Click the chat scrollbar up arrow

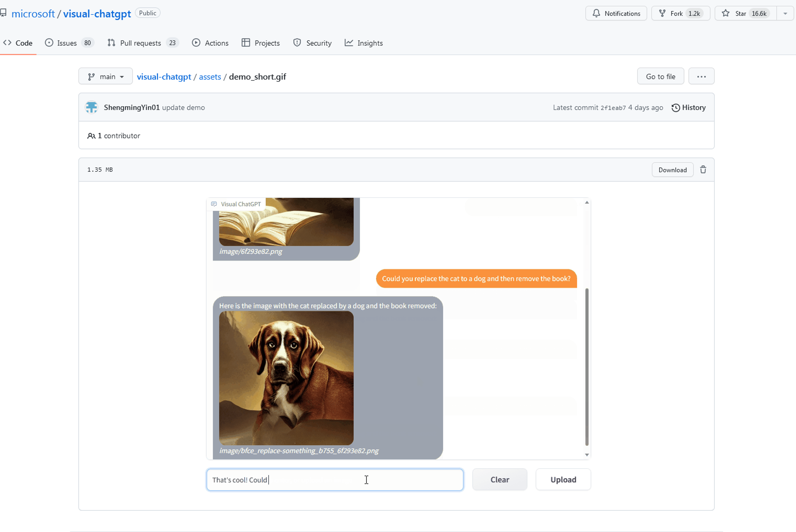click(587, 202)
